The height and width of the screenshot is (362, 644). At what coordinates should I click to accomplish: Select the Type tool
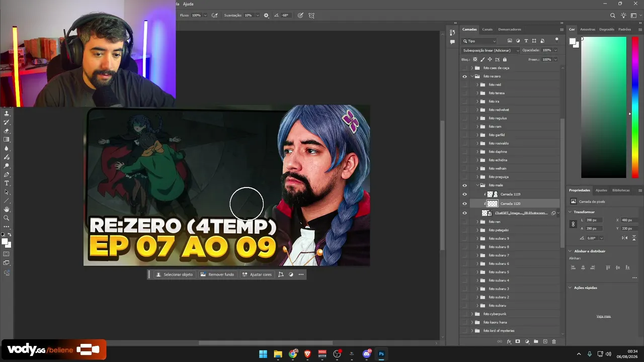tap(7, 183)
